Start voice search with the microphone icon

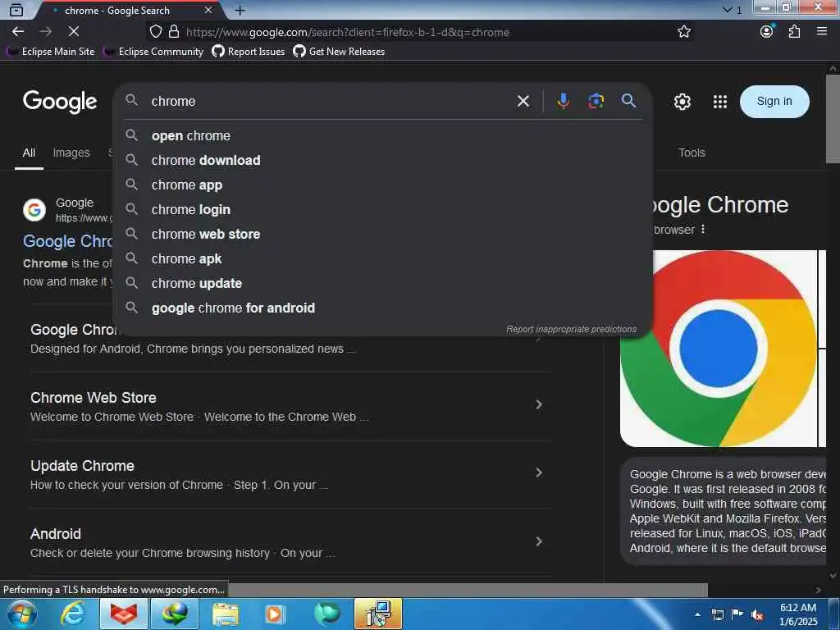[563, 101]
